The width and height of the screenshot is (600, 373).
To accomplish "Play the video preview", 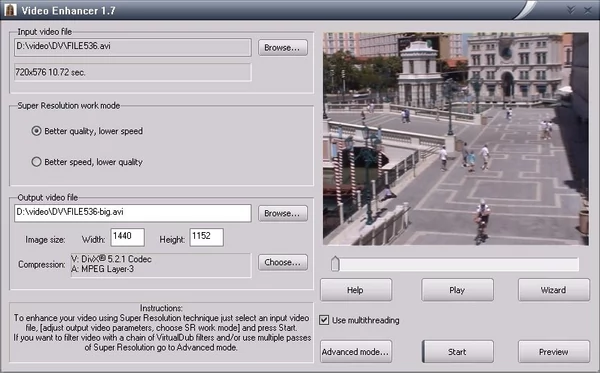I will click(457, 290).
